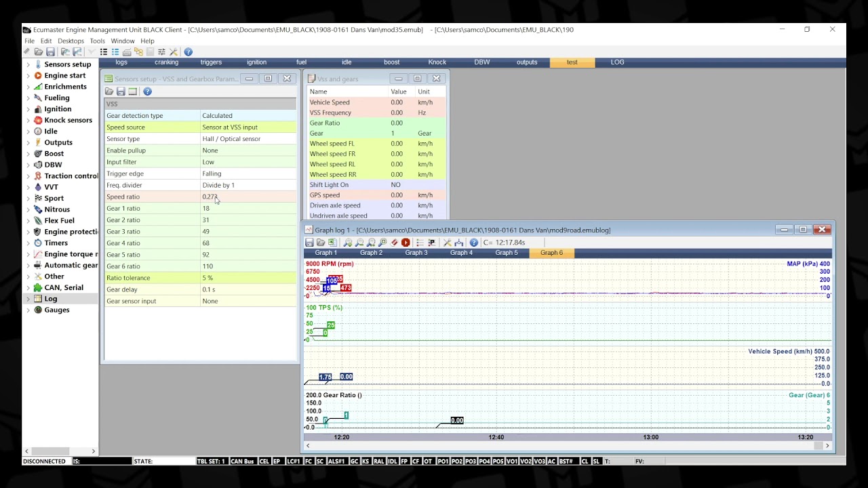
Task: Open Freq. divider value Divide by 1
Action: (x=248, y=185)
